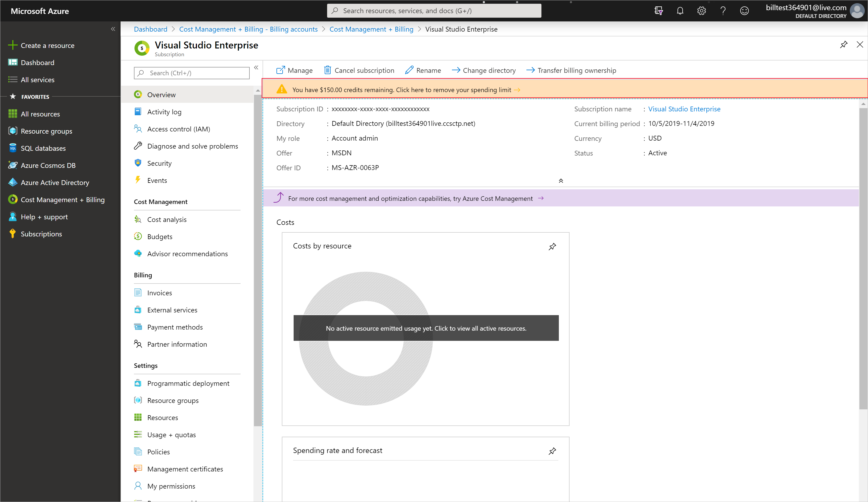Open the portal settings gear icon
868x502 pixels.
click(701, 11)
